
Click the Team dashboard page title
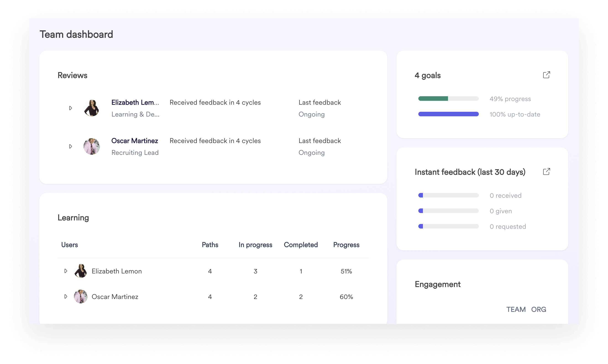[x=76, y=34]
